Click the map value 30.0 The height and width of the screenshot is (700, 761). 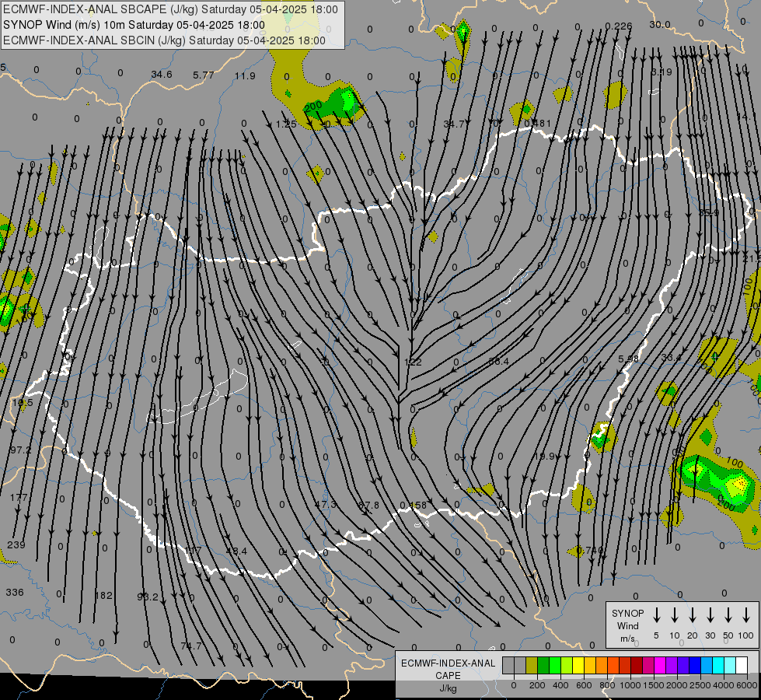(x=660, y=24)
